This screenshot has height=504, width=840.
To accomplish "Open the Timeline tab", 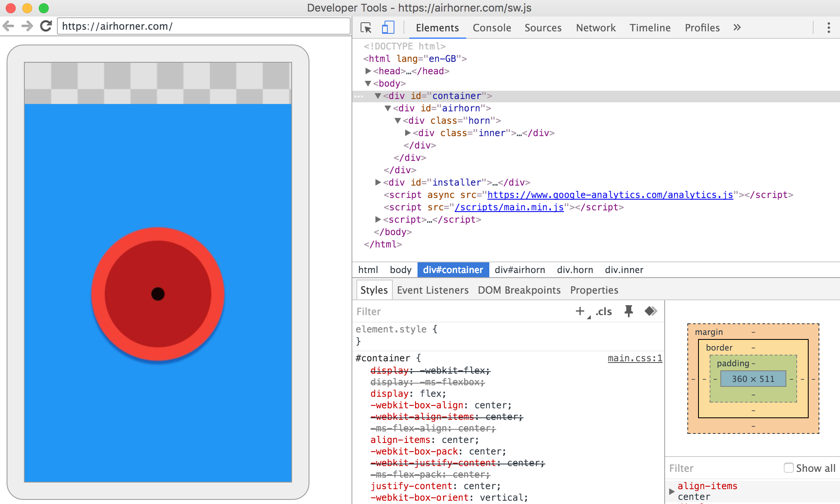I will tap(650, 28).
